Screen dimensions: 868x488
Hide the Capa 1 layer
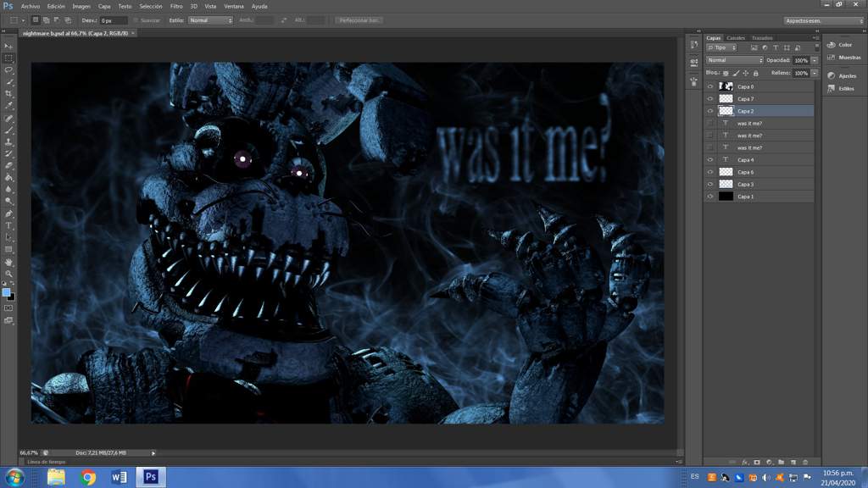710,196
